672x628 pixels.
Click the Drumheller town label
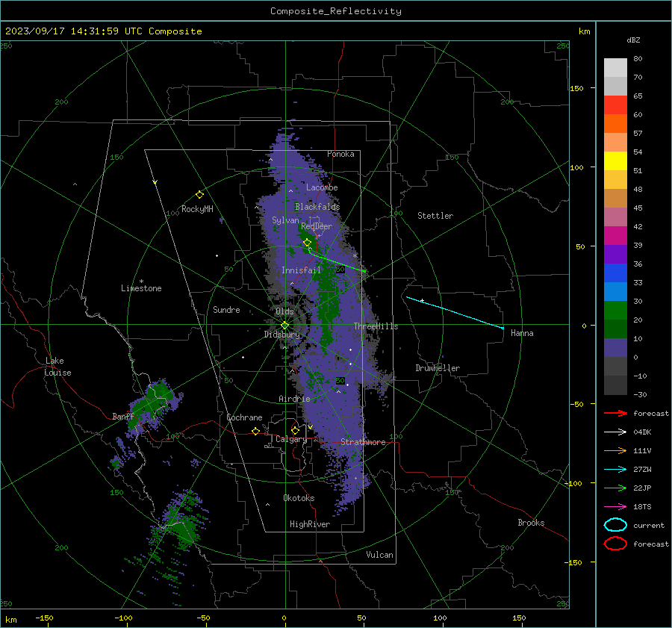click(x=438, y=368)
